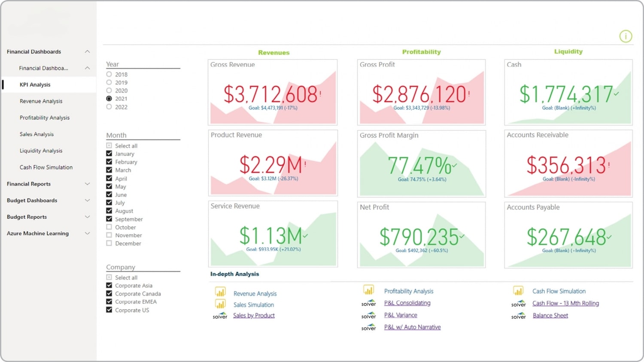Click the In-depth Analysis heading

coord(234,274)
